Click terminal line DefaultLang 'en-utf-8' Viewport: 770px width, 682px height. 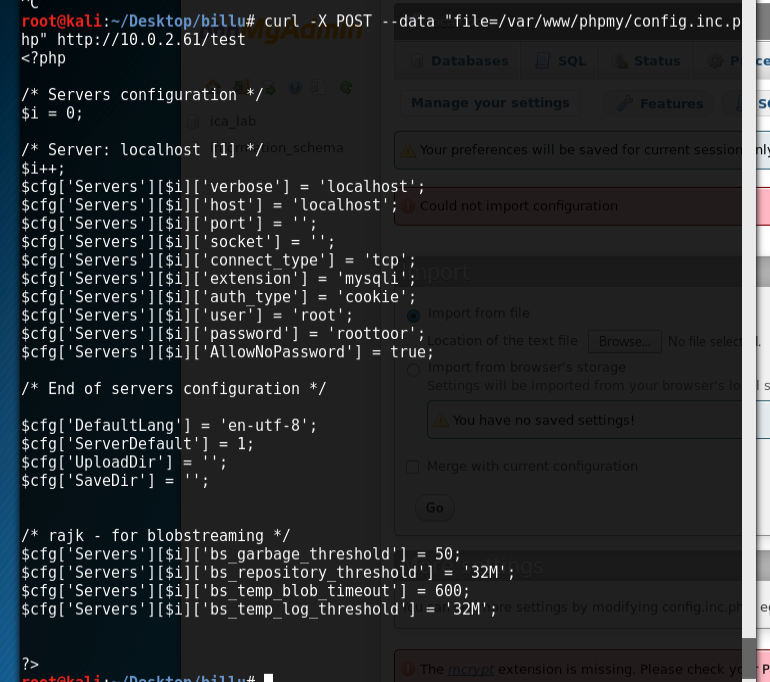click(x=169, y=425)
